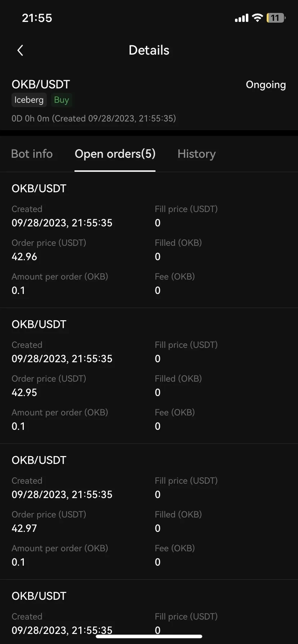This screenshot has height=644, width=298.
Task: Tap second order's Fee (OKB) label
Action: (x=175, y=413)
